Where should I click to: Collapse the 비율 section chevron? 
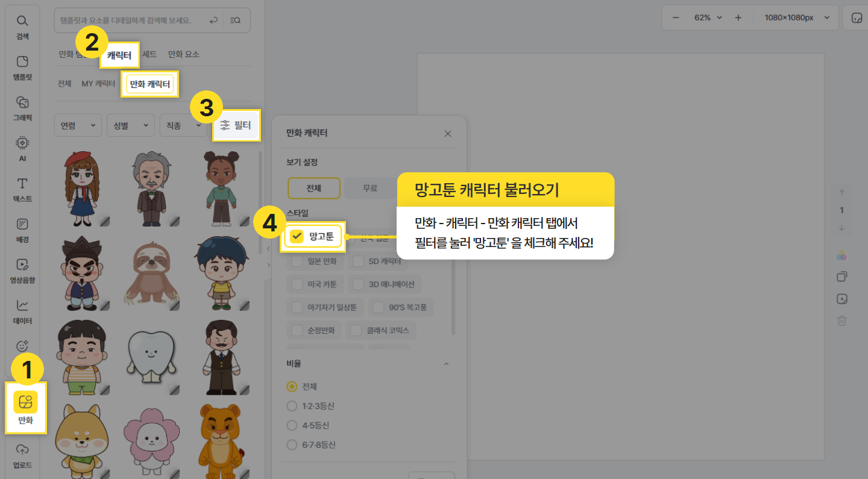[446, 364]
